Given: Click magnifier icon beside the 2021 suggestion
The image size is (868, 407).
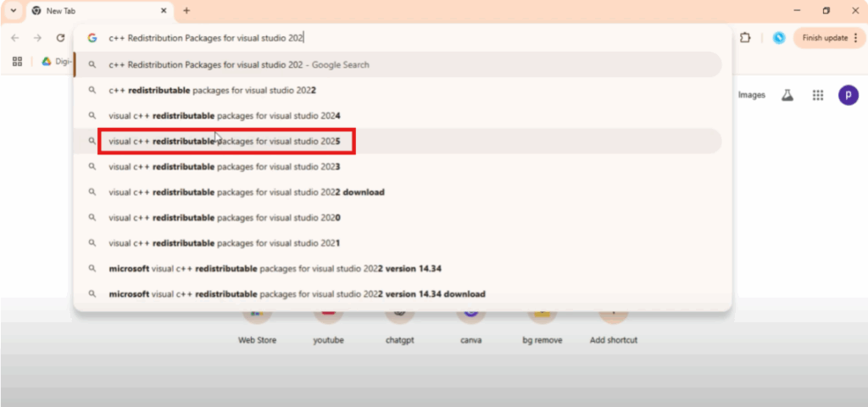Looking at the screenshot, I should 92,243.
